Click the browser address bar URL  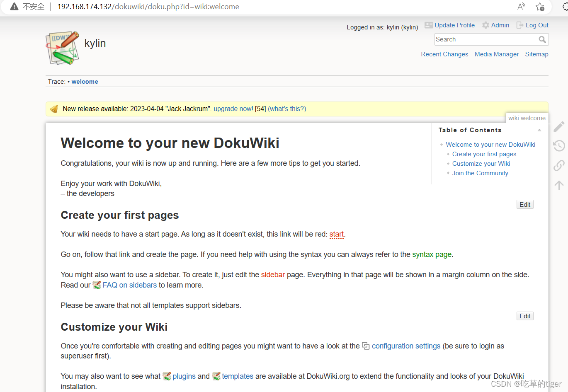pos(148,7)
